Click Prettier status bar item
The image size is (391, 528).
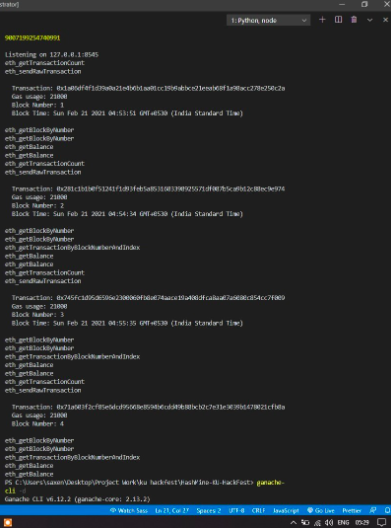point(352,510)
